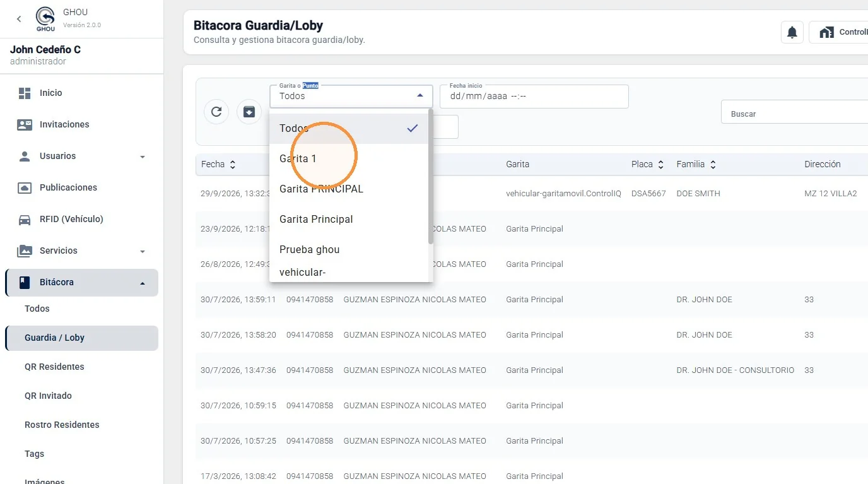
Task: Expand the Servicios sidebar menu
Action: coord(81,251)
